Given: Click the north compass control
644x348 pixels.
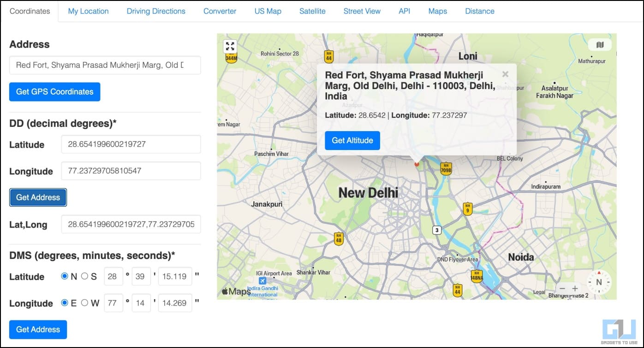Looking at the screenshot, I should [x=599, y=282].
